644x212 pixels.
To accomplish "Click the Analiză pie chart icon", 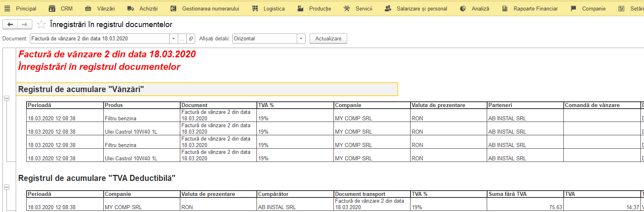I will click(463, 8).
